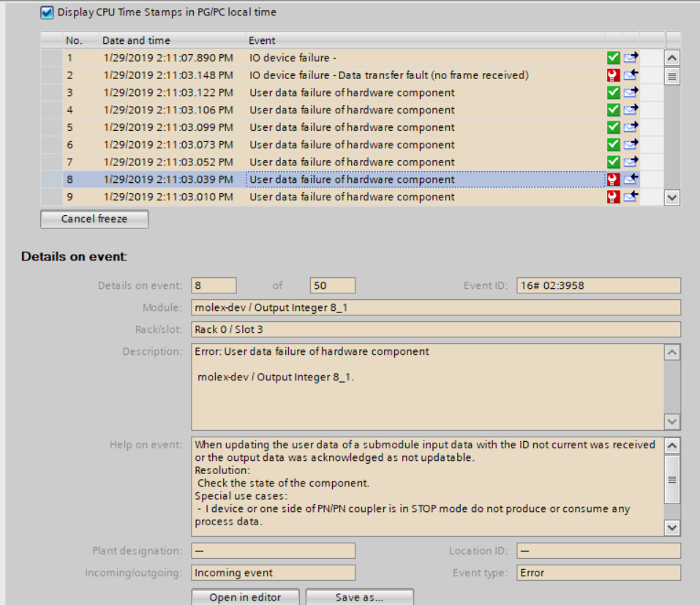This screenshot has width=700, height=605.
Task: Click green check status icon in event row 3
Action: (614, 92)
